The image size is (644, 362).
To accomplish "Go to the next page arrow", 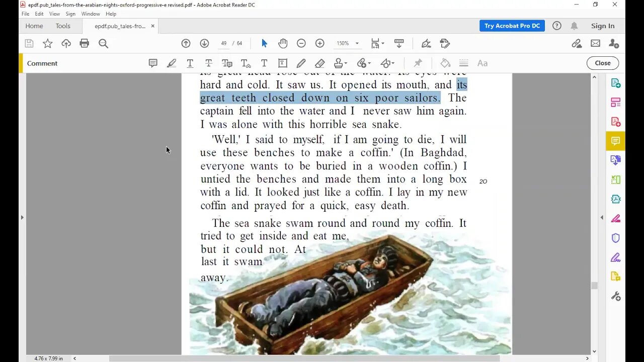I will tap(204, 43).
